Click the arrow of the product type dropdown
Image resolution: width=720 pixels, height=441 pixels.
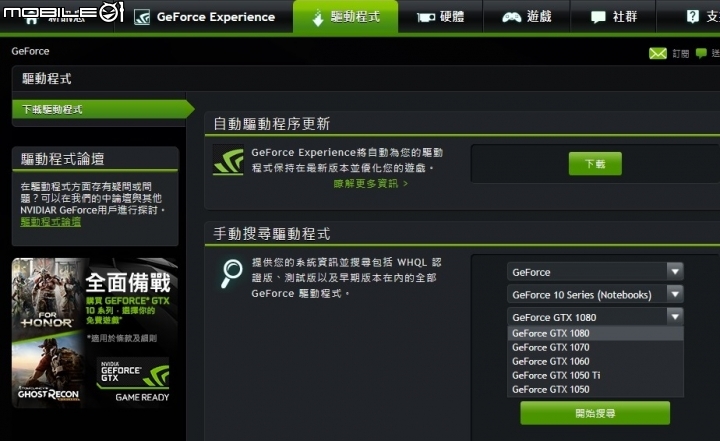(x=675, y=271)
